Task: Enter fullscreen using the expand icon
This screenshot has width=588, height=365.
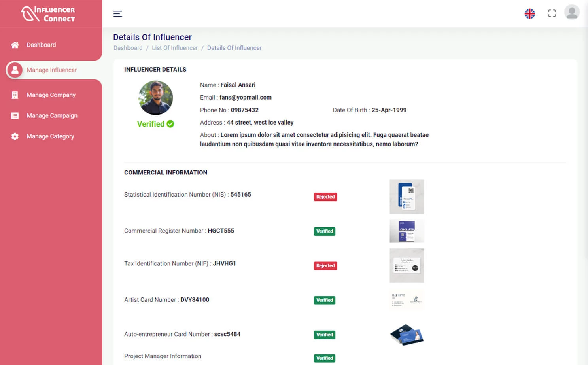Action: (x=552, y=13)
